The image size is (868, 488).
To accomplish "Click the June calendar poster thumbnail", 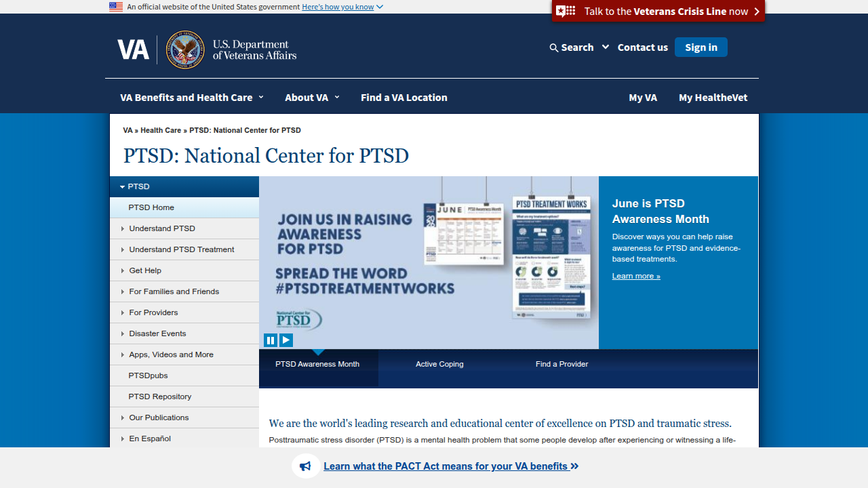I will [x=464, y=234].
